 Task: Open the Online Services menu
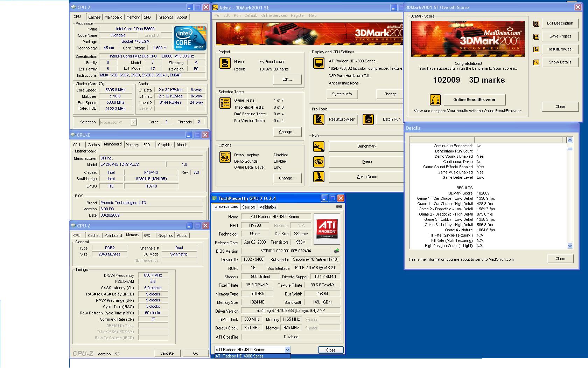274,15
